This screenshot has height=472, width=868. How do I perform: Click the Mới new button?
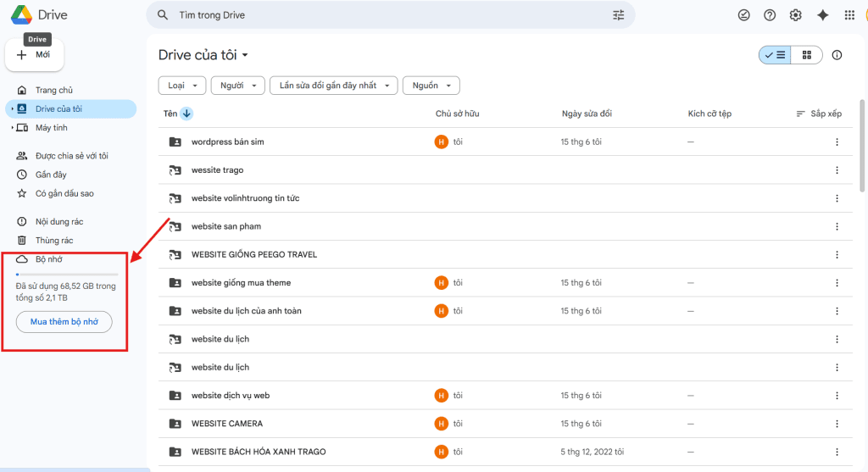[34, 55]
